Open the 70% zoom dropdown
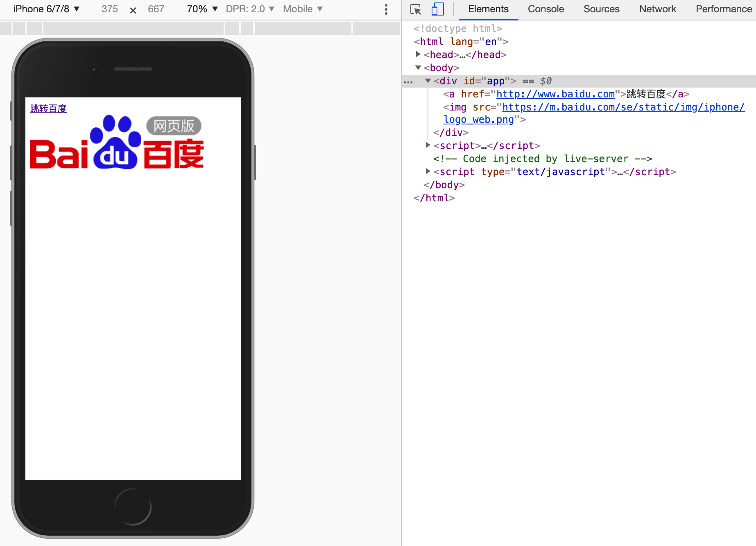756x546 pixels. coord(202,9)
